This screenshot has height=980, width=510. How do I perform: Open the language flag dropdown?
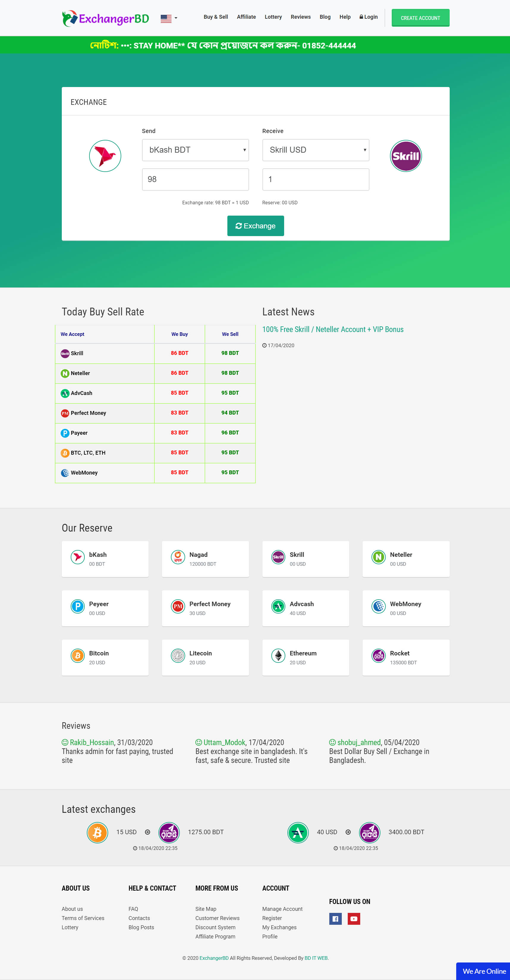(x=169, y=18)
